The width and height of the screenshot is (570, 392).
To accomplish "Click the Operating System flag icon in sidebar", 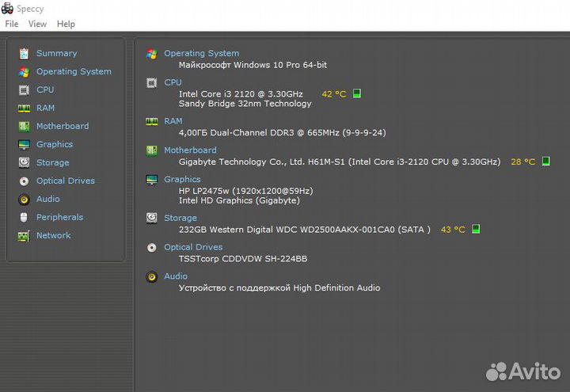I will [x=24, y=71].
